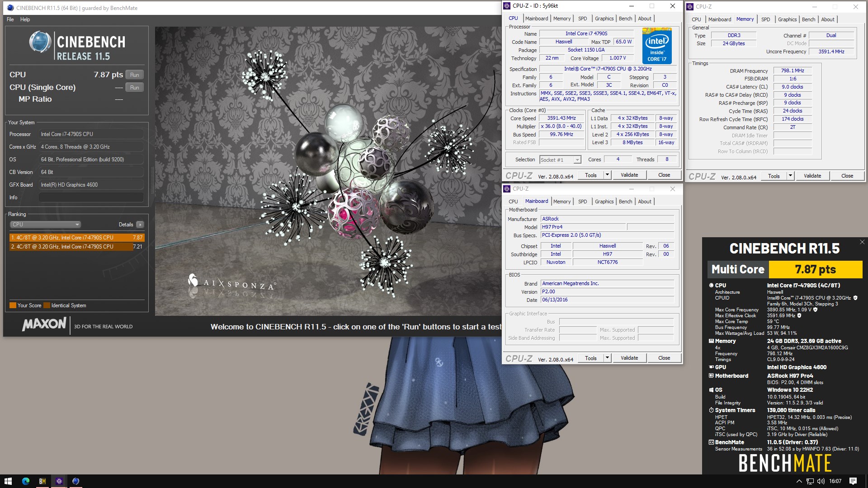The image size is (868, 488).
Task: Click the taskbar clock showing 16:07
Action: coord(835,481)
